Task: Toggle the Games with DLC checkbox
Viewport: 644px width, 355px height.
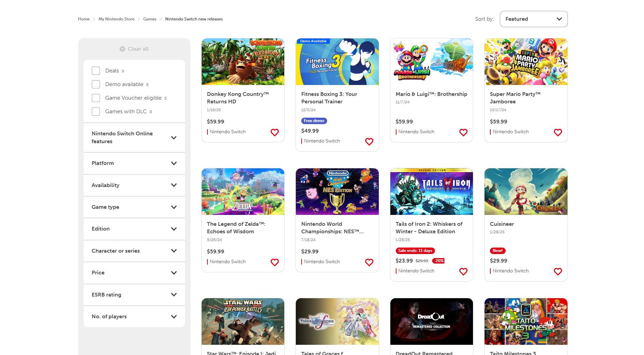Action: coord(96,111)
